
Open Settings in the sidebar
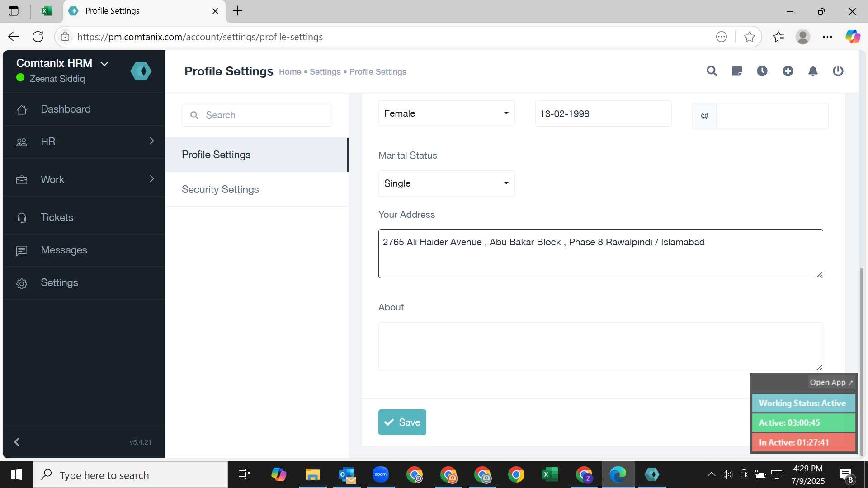pyautogui.click(x=84, y=282)
